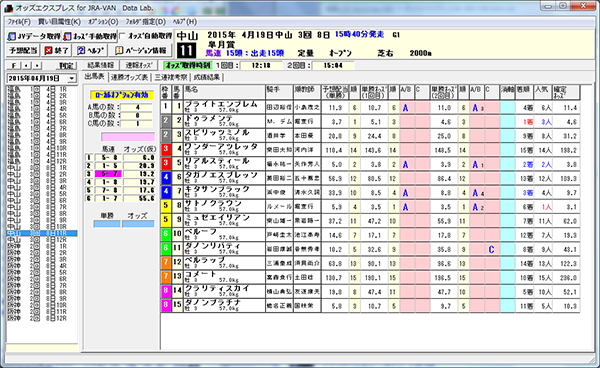Click the 判定 button
Image resolution: width=600 pixels, height=368 pixels.
66,66
